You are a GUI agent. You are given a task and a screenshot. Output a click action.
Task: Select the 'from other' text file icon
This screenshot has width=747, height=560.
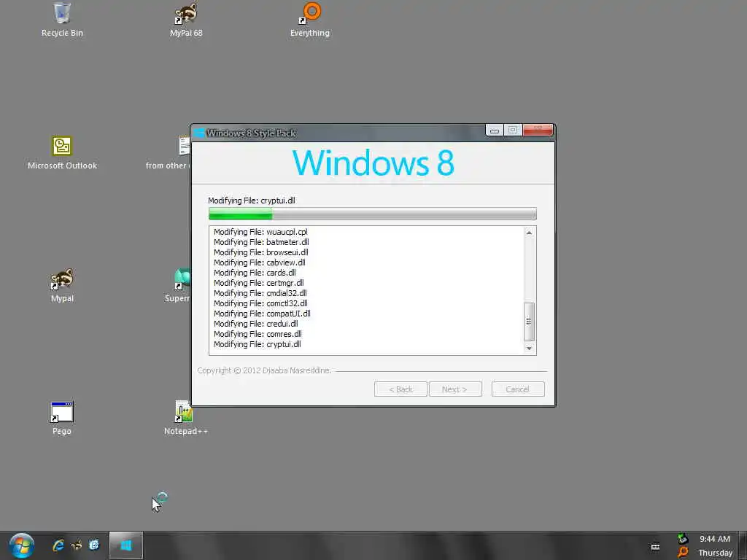pos(184,145)
